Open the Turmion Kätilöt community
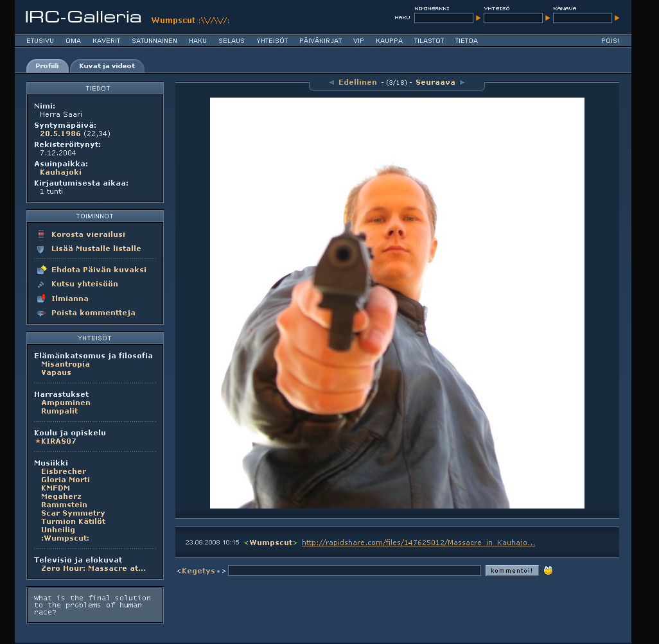 click(x=73, y=521)
